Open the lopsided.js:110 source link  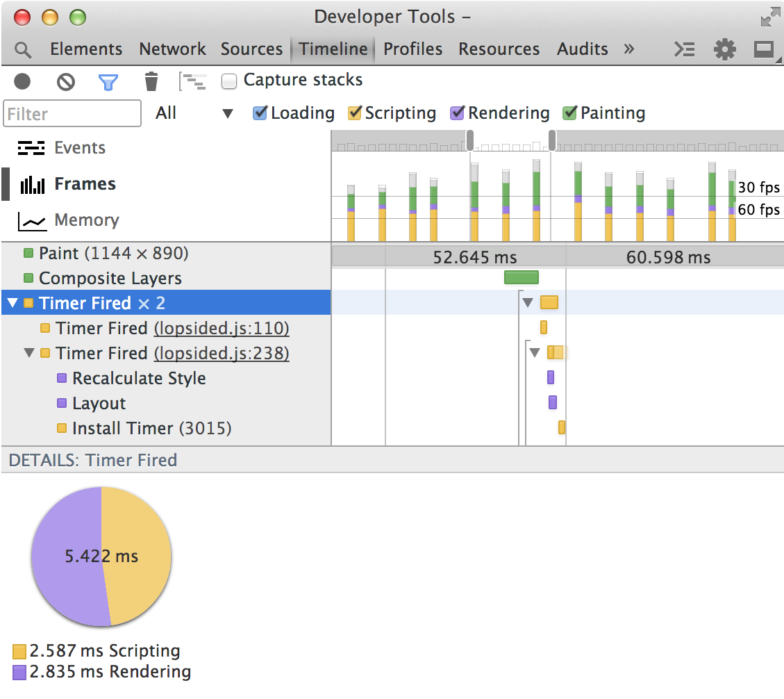222,329
